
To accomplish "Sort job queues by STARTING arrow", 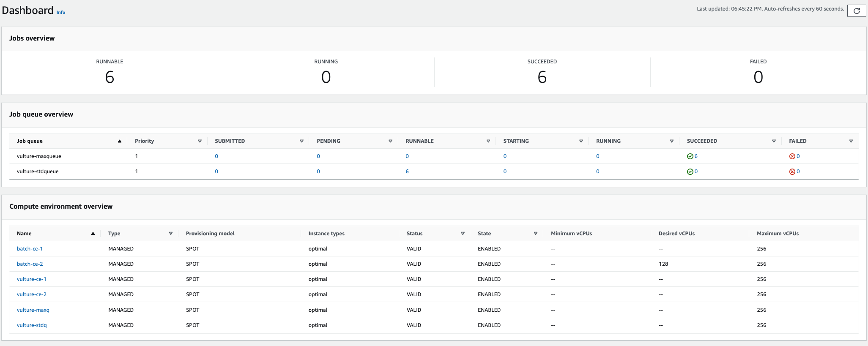I will click(581, 141).
